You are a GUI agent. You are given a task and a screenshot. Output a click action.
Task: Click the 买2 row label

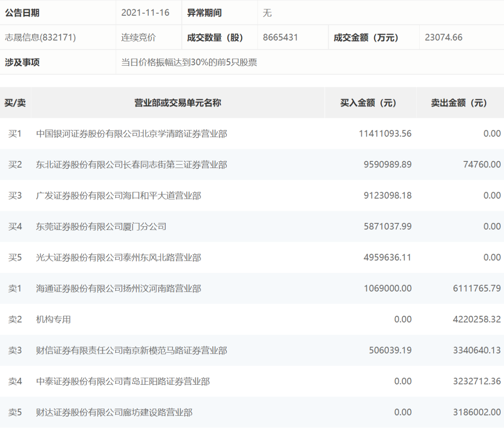15,165
